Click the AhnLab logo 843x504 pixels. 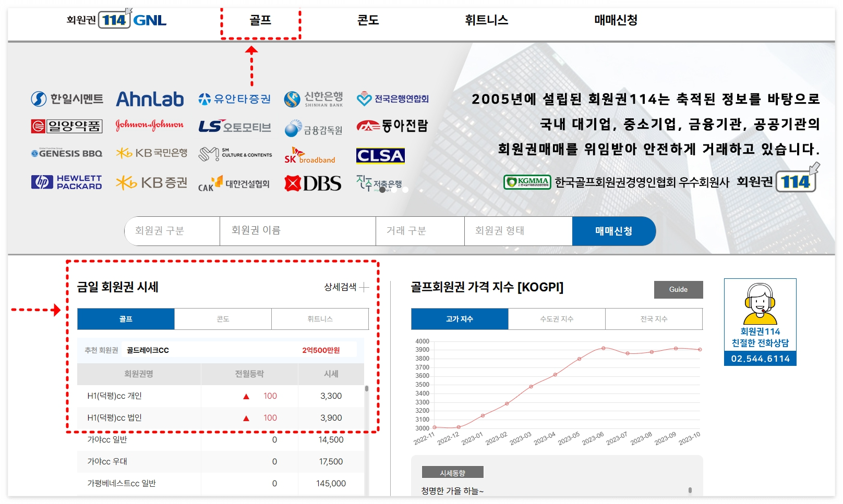point(150,99)
